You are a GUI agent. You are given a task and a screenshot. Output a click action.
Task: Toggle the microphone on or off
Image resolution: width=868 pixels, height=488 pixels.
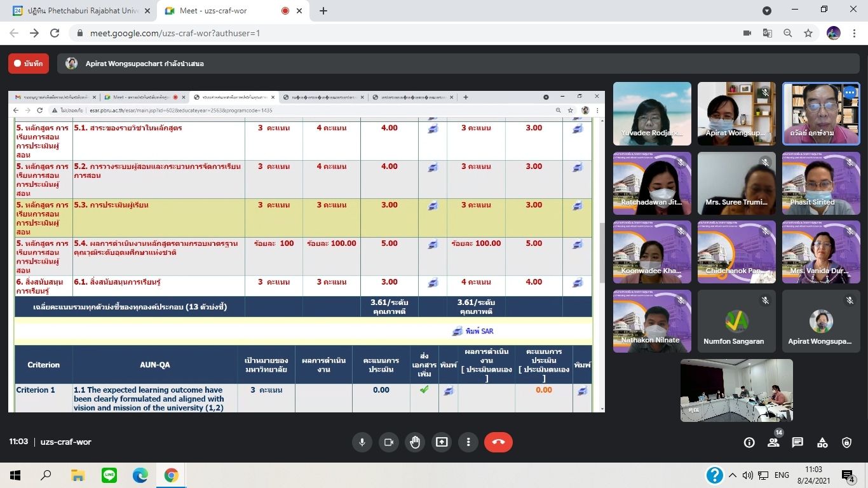(362, 442)
